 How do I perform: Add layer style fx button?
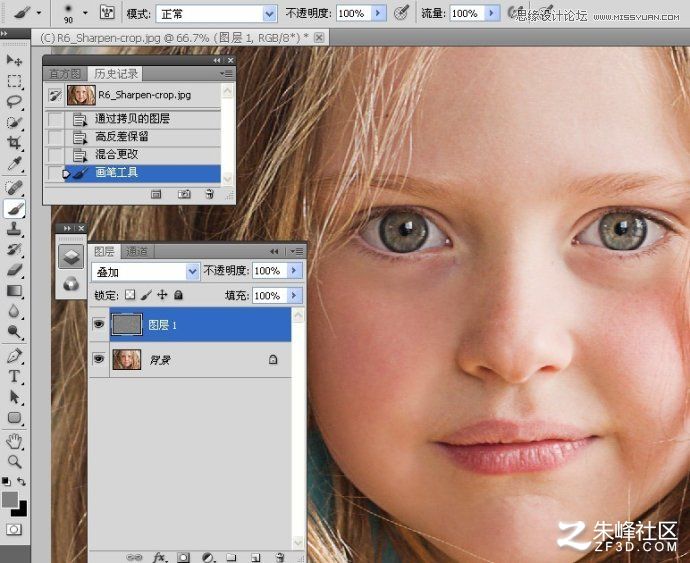pos(159,557)
